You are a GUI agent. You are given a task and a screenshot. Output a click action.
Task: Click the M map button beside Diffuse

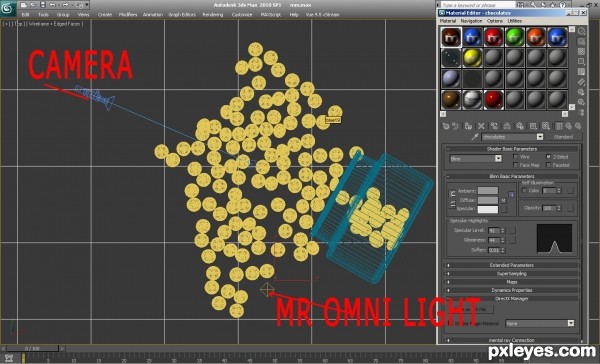(504, 200)
